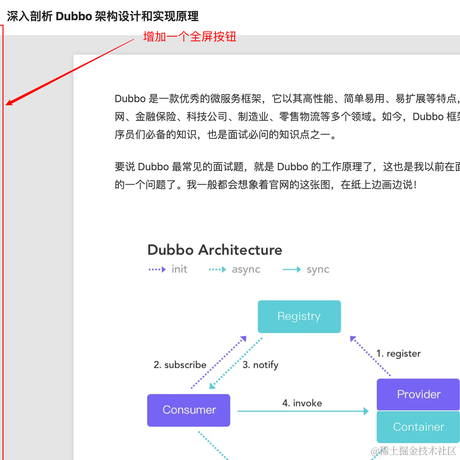Click the "sync" legend label

[x=318, y=269]
